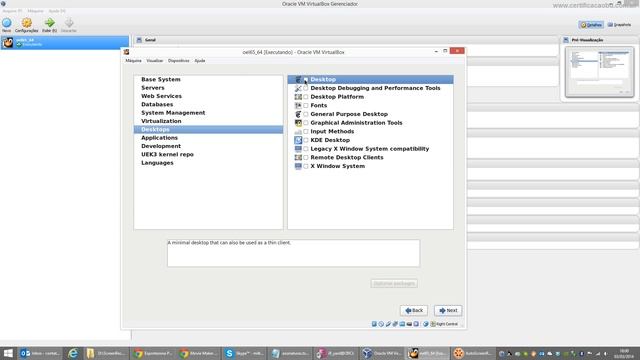This screenshot has height=360, width=640.
Task: Click the Desktop Platform group icon
Action: 298,97
